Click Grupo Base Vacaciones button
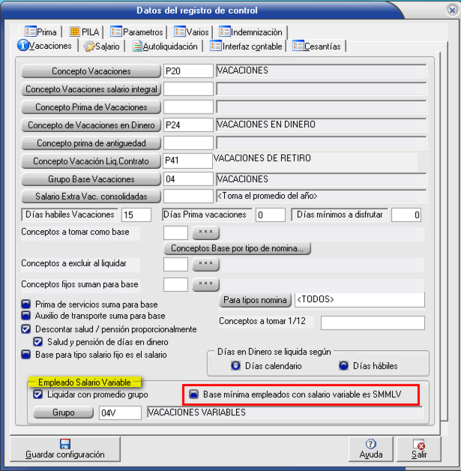461x471 pixels. [91, 179]
